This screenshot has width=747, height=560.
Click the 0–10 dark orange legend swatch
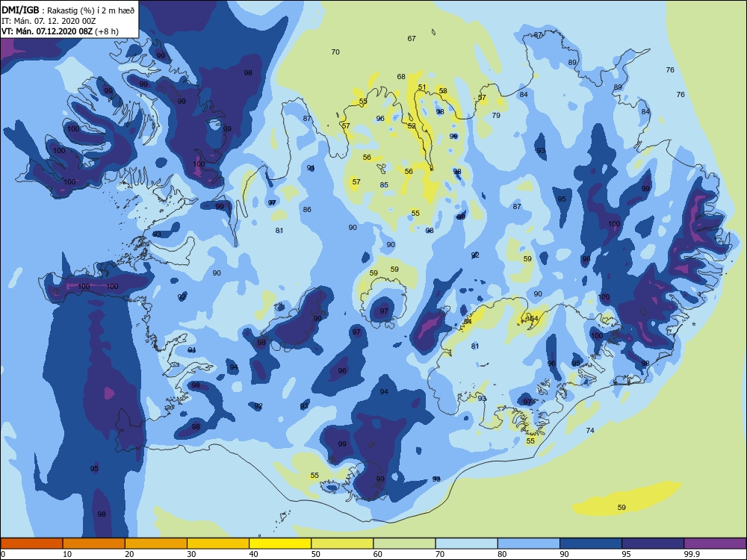tap(31, 544)
